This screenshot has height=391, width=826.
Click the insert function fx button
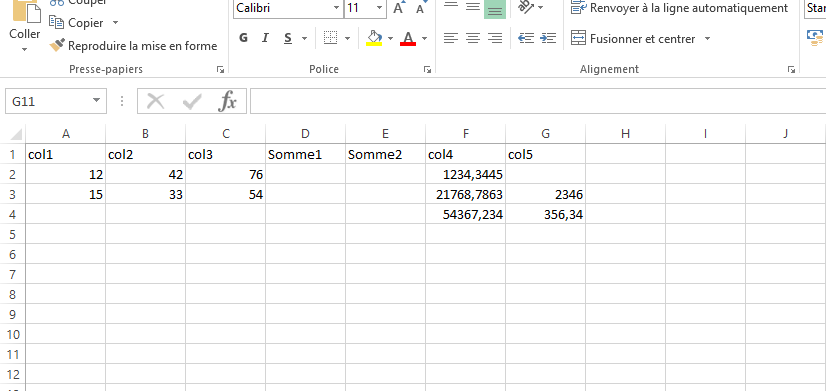228,101
